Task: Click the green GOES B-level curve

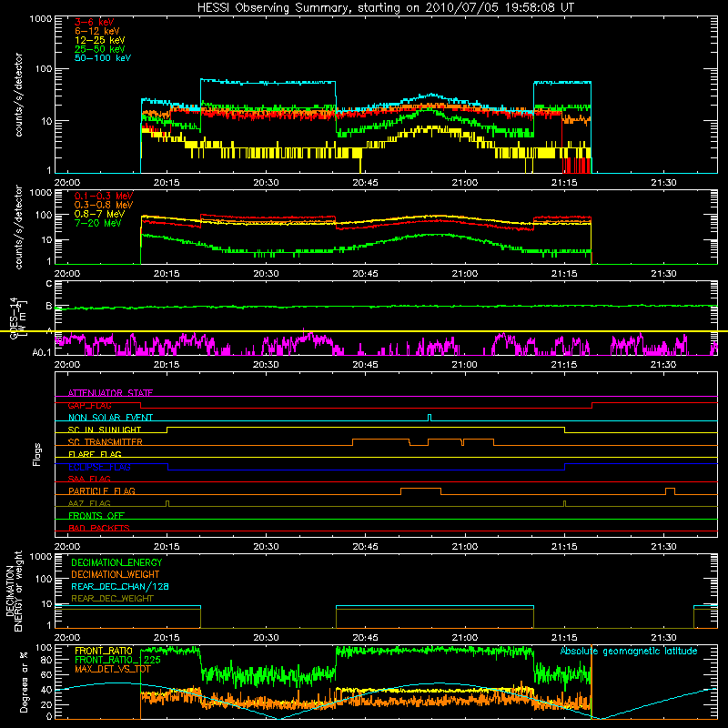Action: point(386,307)
